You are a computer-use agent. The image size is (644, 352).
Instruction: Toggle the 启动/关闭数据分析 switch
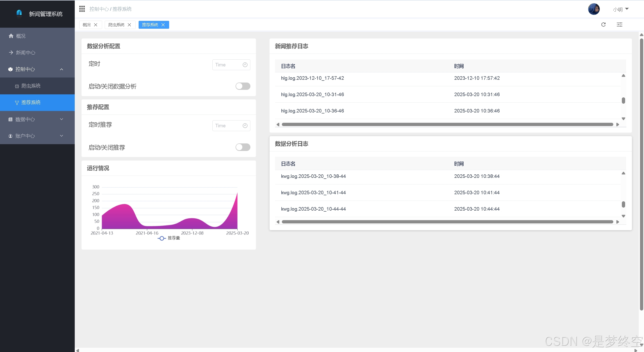click(x=243, y=86)
